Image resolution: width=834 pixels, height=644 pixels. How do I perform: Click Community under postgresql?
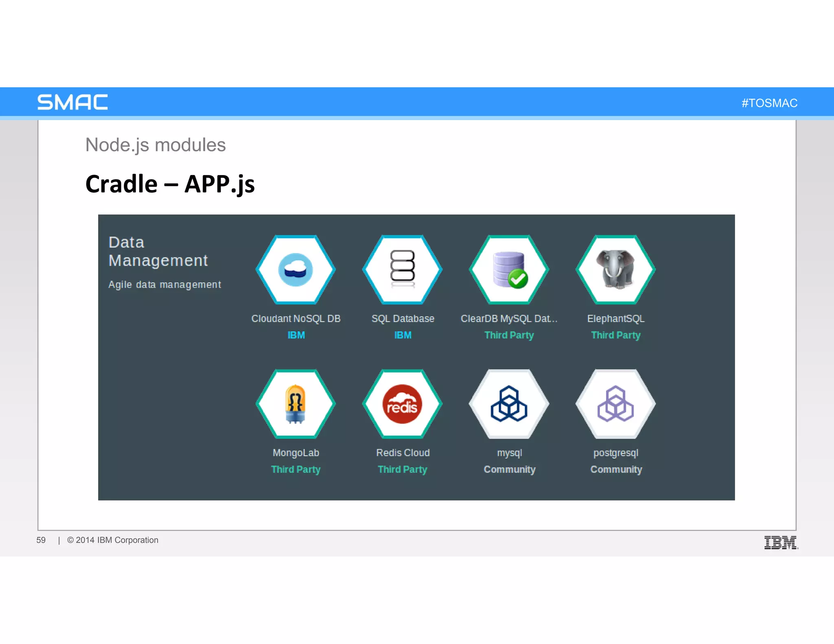(x=616, y=470)
